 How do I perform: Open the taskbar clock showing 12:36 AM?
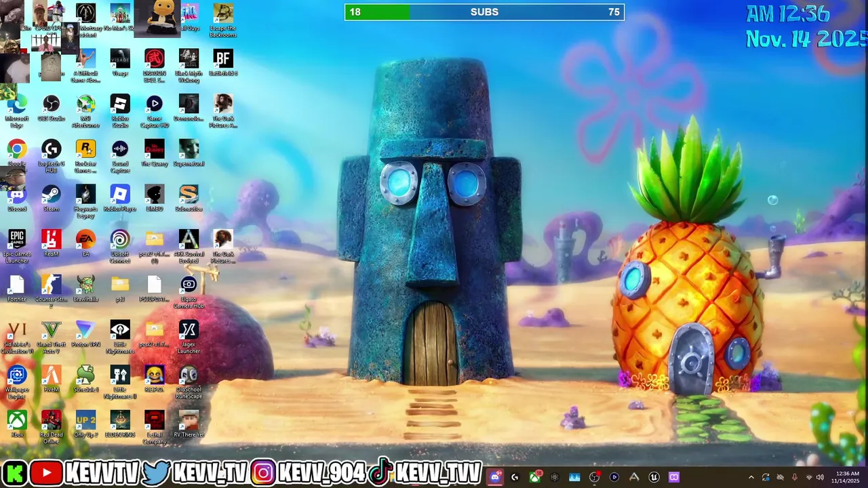pos(847,477)
